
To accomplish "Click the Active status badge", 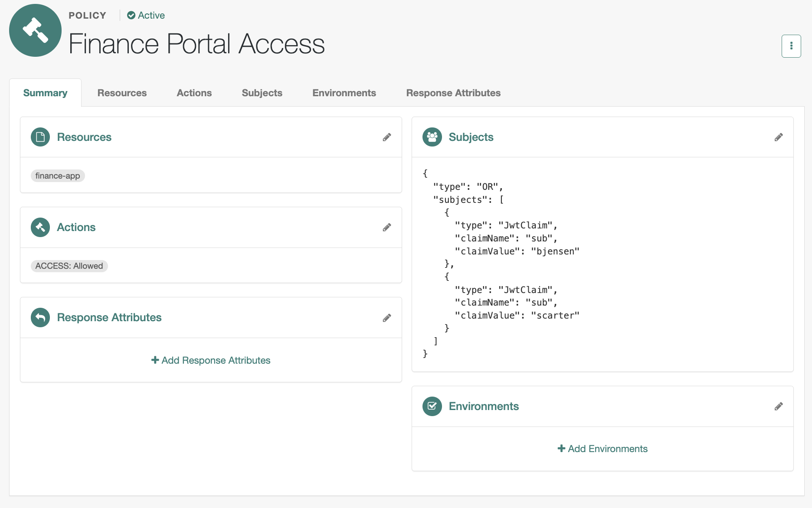I will point(146,15).
